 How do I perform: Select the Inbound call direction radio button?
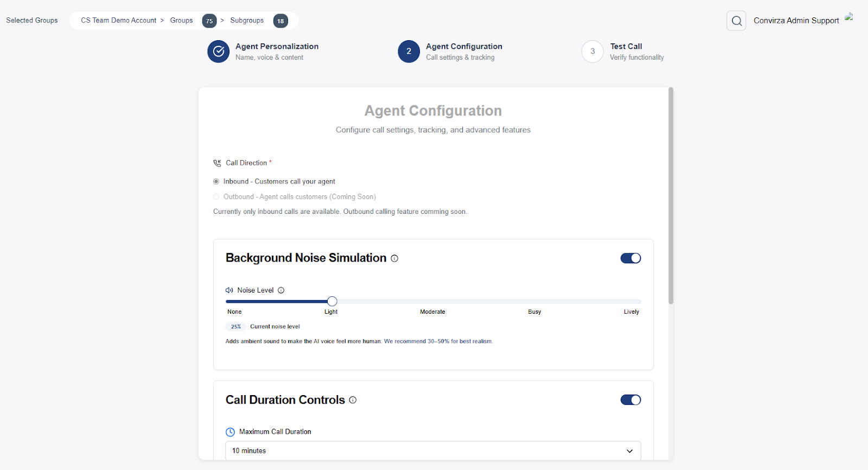pos(216,182)
